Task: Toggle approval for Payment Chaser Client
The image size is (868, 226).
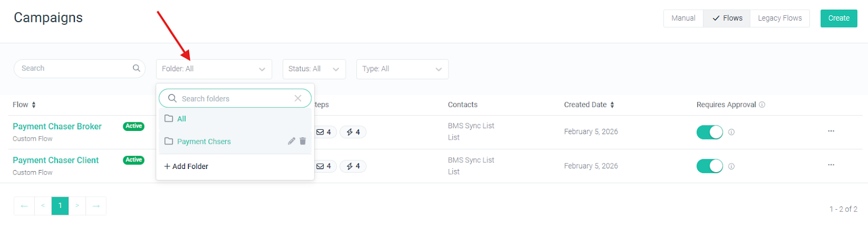Action: (710, 166)
